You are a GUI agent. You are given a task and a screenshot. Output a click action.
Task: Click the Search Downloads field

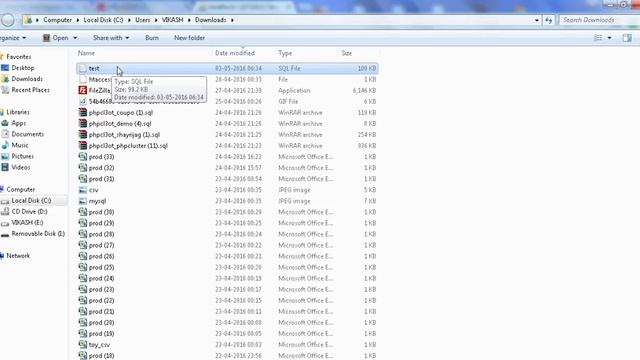click(x=599, y=20)
